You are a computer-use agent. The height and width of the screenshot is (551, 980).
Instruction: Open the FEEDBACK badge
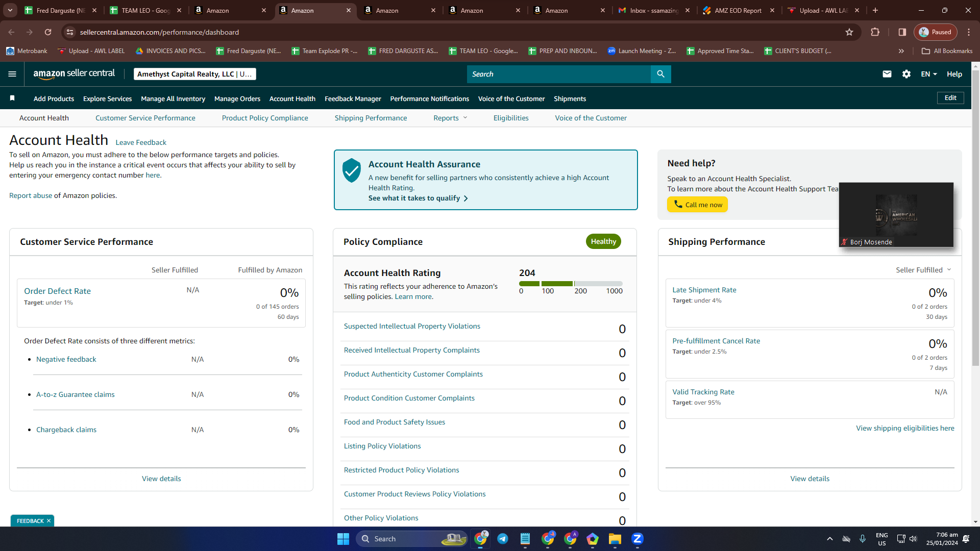30,521
